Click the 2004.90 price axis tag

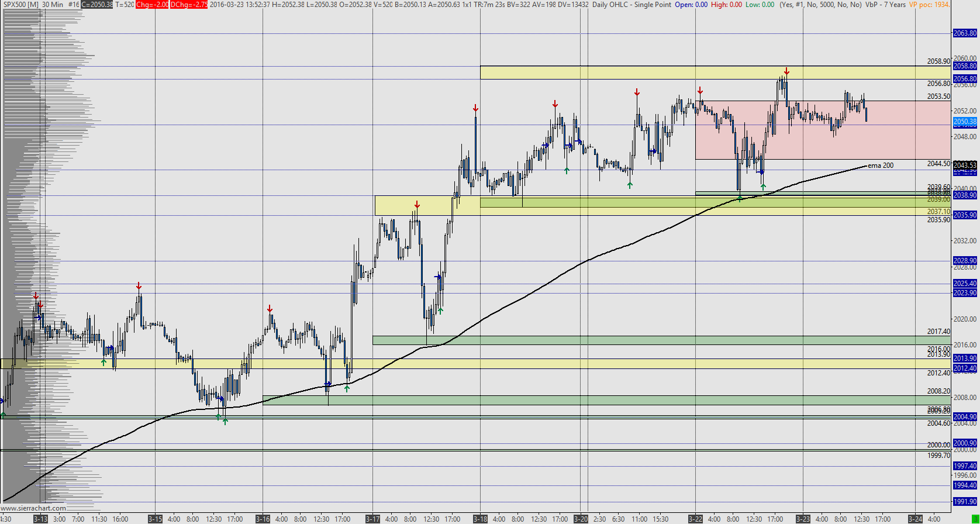[965, 416]
